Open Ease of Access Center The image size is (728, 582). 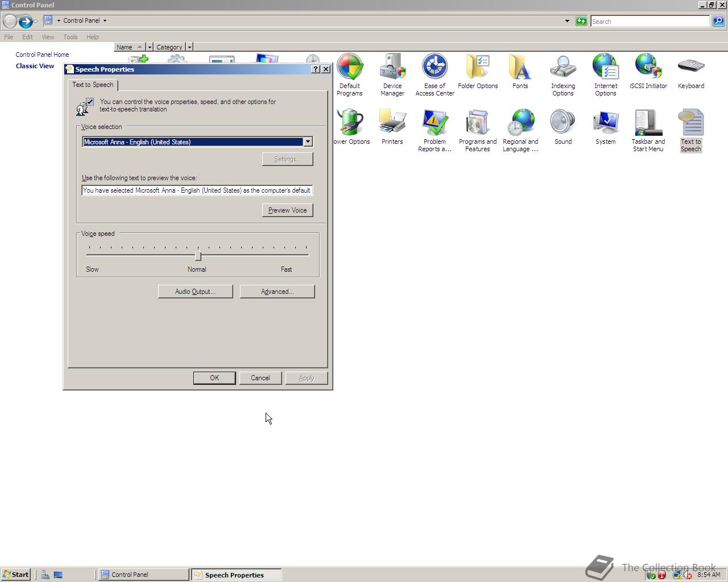[x=435, y=74]
